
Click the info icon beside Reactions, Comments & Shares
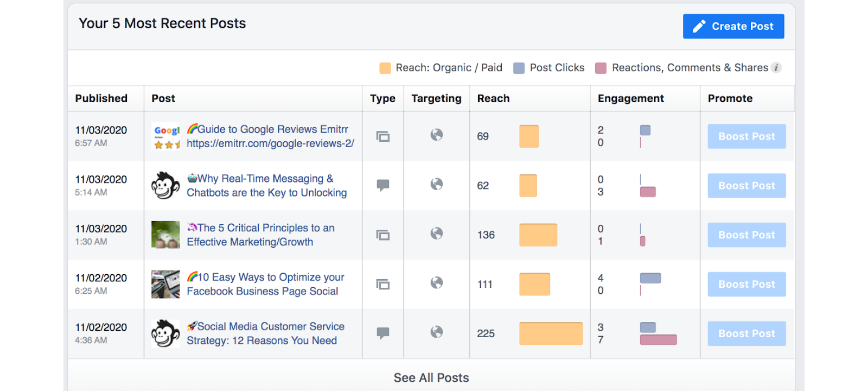(776, 67)
